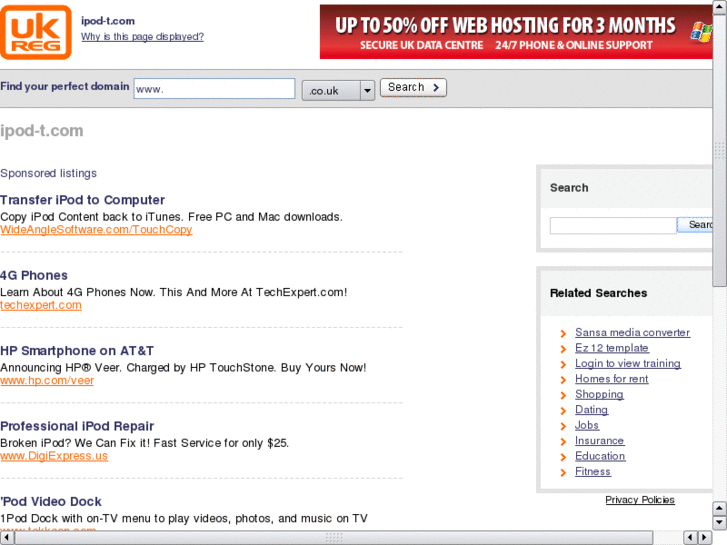Click orange arrow beside Shopping
This screenshot has height=545, width=727.
[563, 395]
